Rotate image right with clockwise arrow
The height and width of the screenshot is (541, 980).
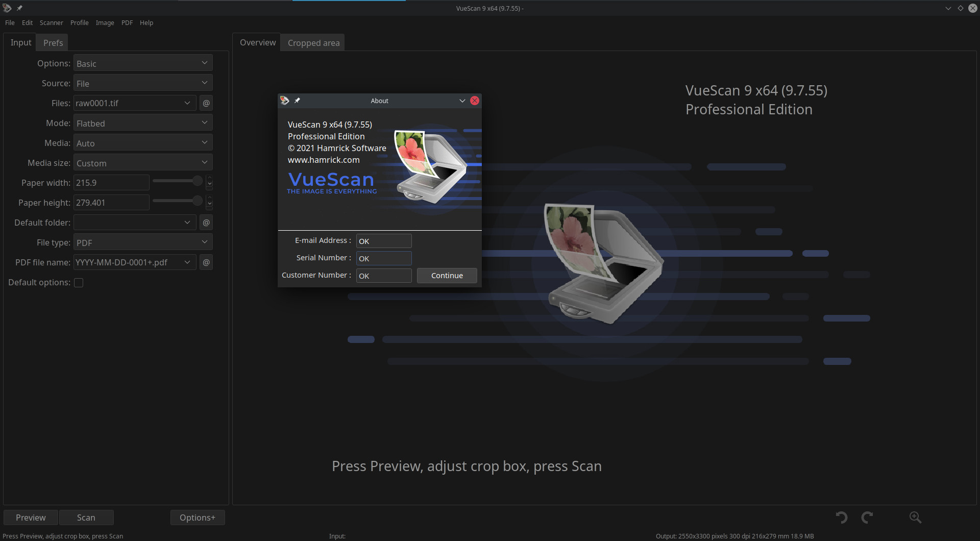(867, 518)
